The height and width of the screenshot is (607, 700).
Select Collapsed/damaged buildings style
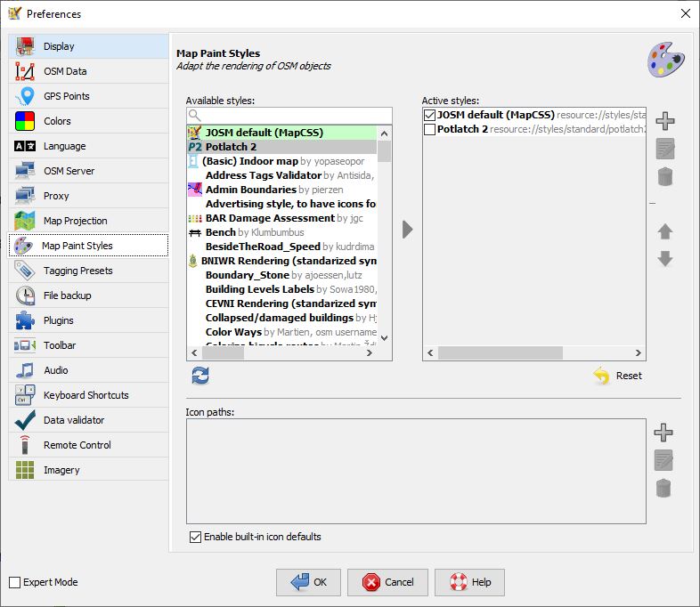click(x=282, y=319)
